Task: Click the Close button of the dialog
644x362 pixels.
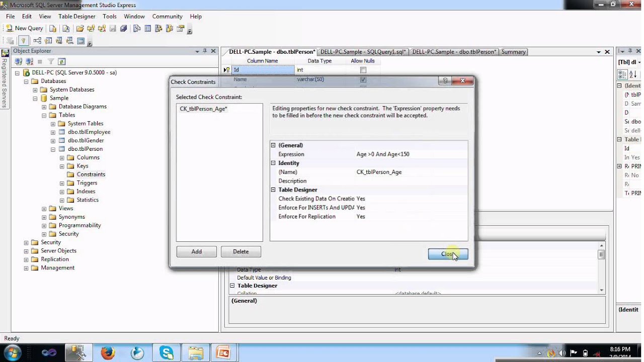Action: pyautogui.click(x=448, y=254)
